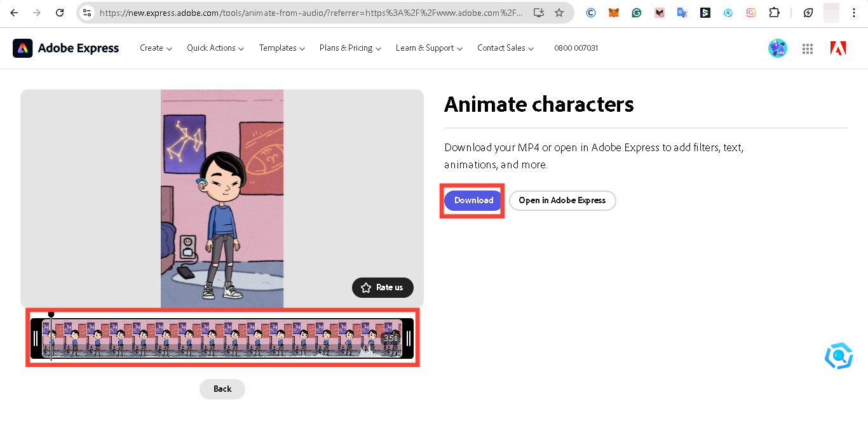The height and width of the screenshot is (435, 868).
Task: Click the left trim handle on timeline
Action: pyautogui.click(x=36, y=338)
